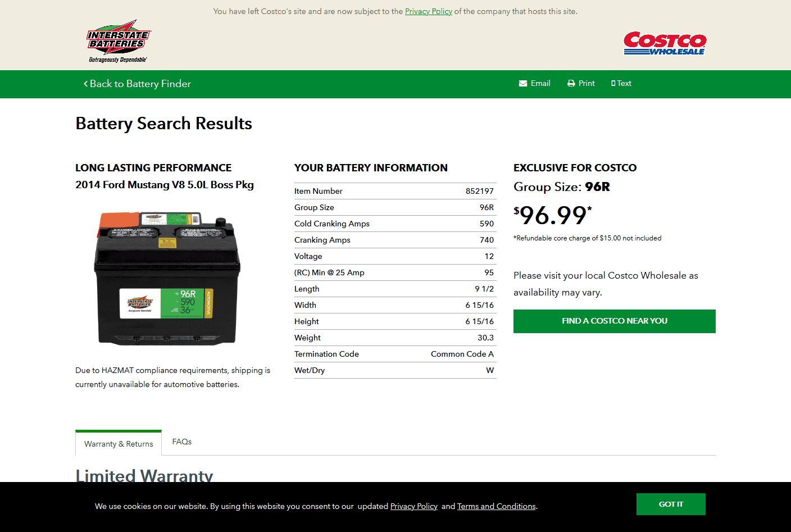Click the HAZMAT shipping notice text
Viewport: 791px width, 532px height.
click(x=173, y=378)
